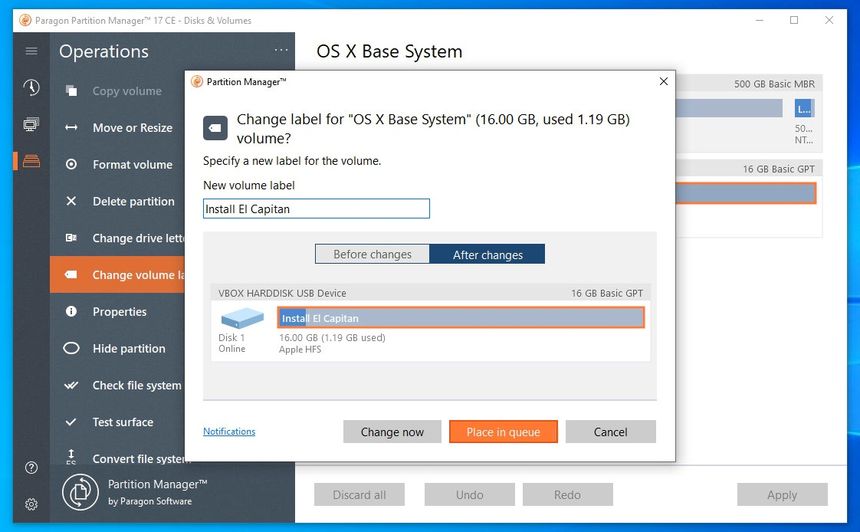This screenshot has width=860, height=532.
Task: Select Move or Resize operation
Action: pyautogui.click(x=132, y=128)
